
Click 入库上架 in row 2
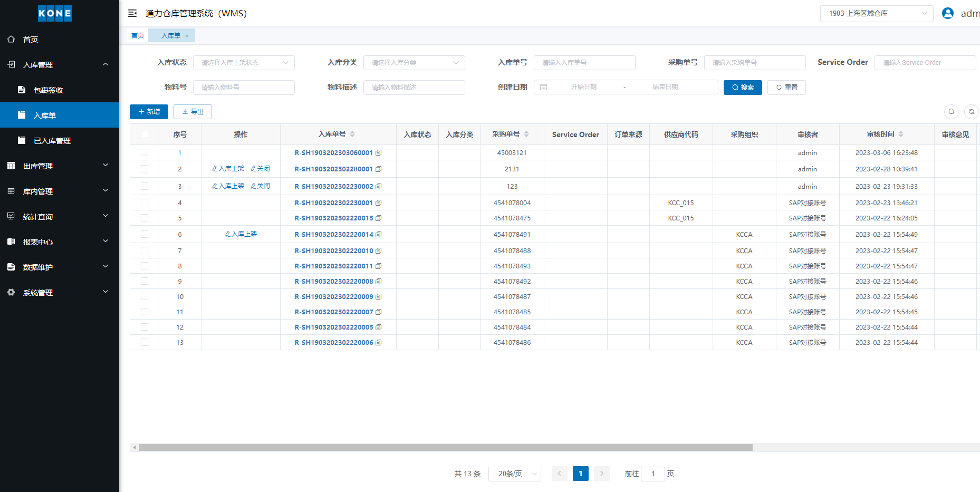pos(228,169)
